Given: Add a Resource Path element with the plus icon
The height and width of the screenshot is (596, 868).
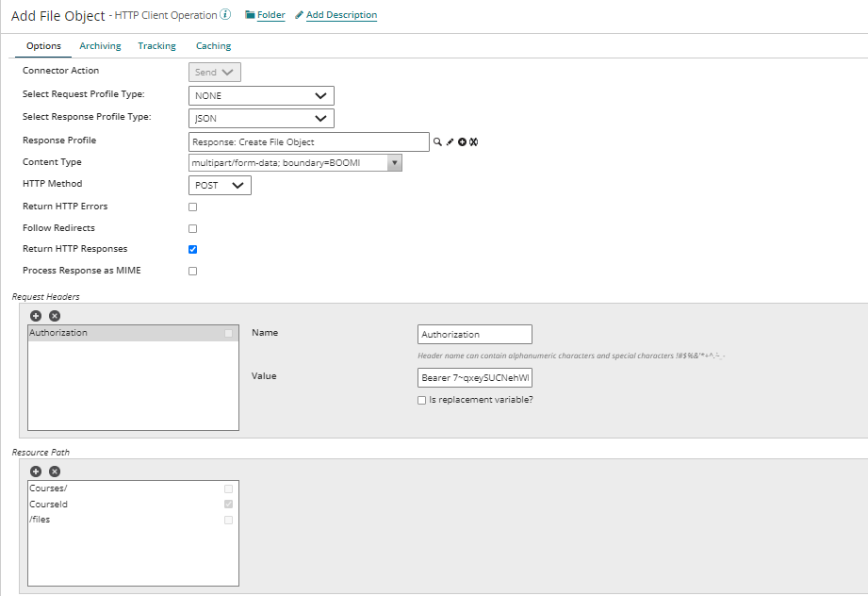Looking at the screenshot, I should [35, 471].
